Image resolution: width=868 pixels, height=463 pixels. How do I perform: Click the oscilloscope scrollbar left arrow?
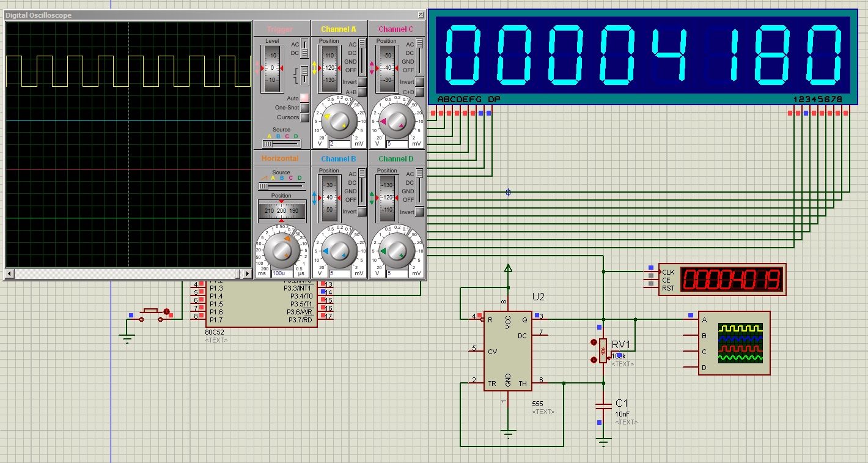(10, 273)
